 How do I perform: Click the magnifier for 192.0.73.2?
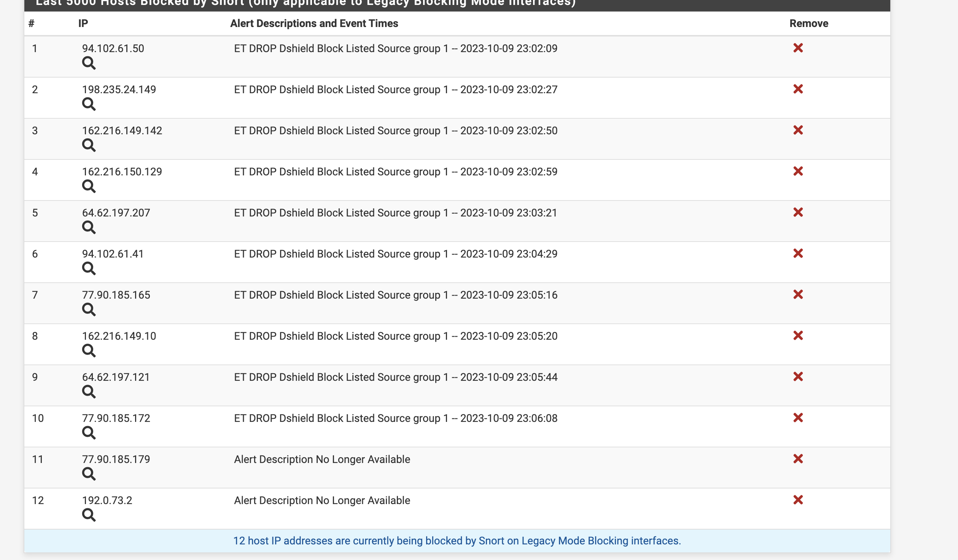[x=89, y=515]
